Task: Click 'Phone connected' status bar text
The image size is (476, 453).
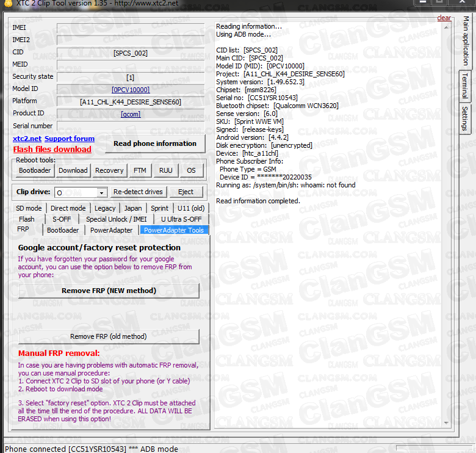Action: [x=92, y=449]
